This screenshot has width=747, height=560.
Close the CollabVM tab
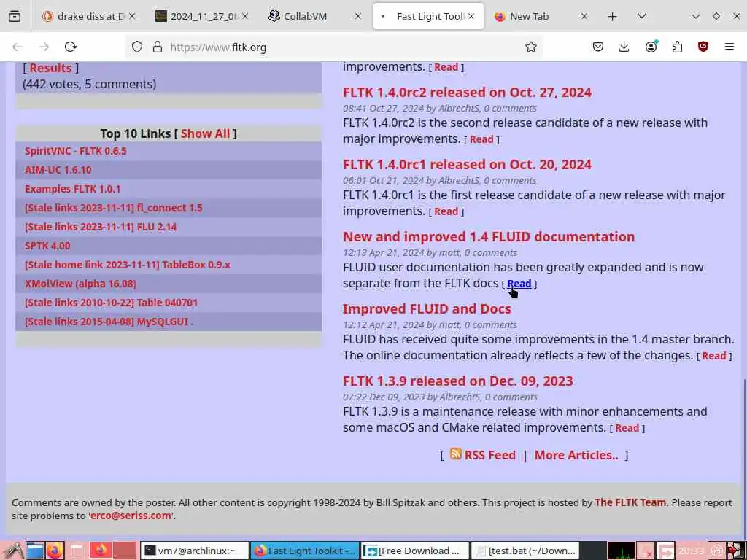(357, 16)
